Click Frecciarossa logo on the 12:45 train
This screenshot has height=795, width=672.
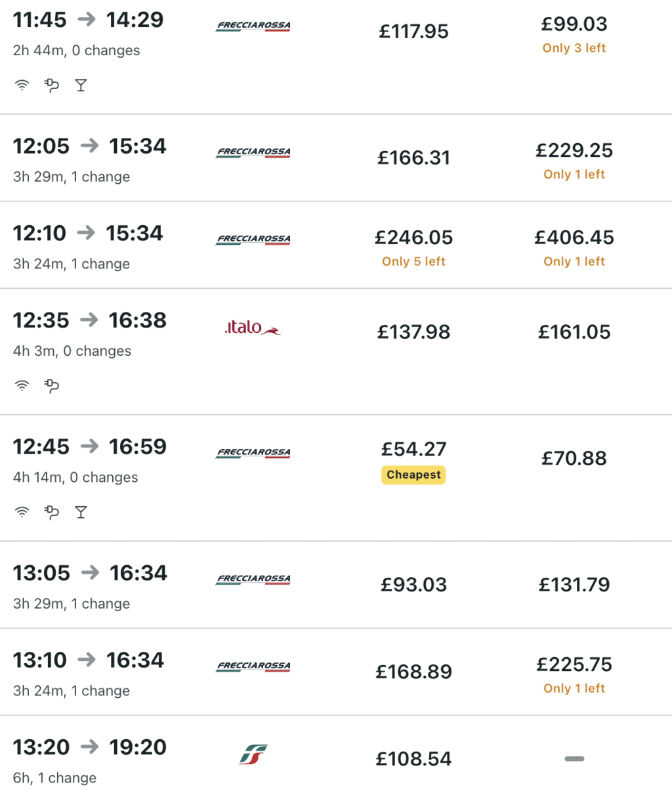pyautogui.click(x=253, y=452)
